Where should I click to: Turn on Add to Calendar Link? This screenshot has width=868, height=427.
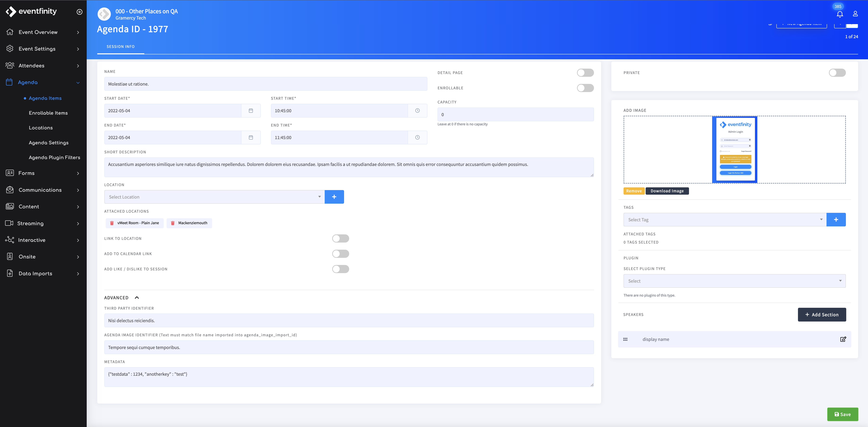340,254
